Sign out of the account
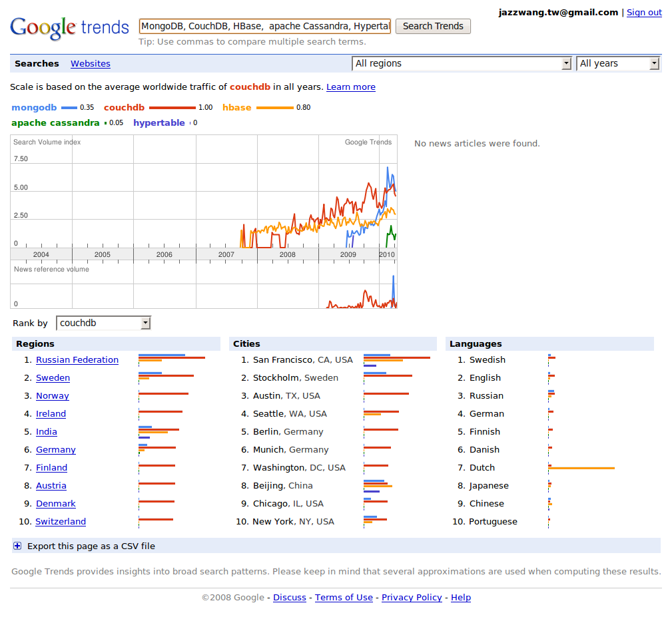Viewport: 672px width, 619px height. (644, 13)
